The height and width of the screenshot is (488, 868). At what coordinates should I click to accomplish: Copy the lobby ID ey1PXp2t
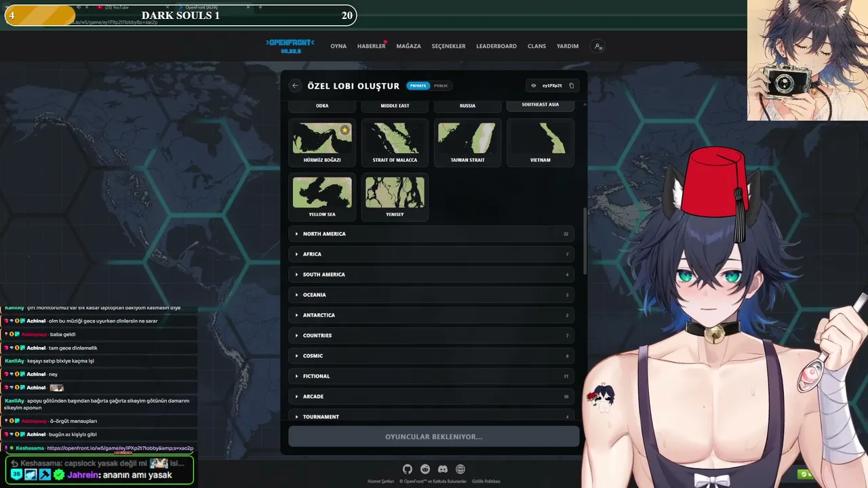(x=572, y=85)
